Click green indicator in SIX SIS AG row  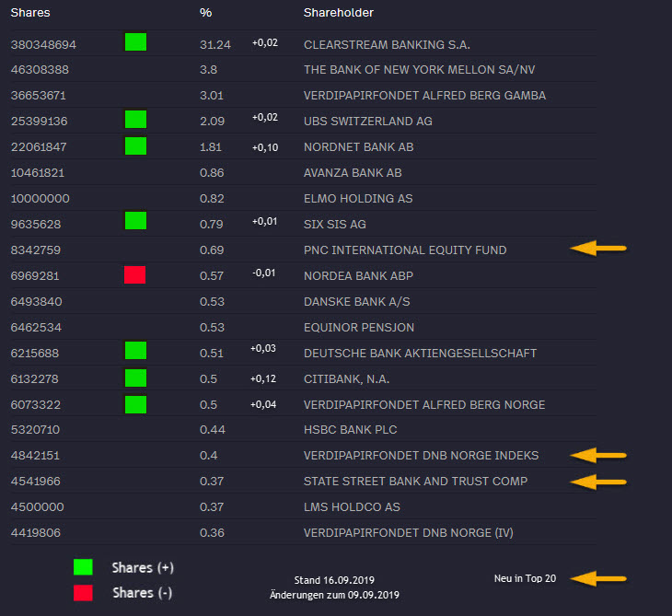135,220
